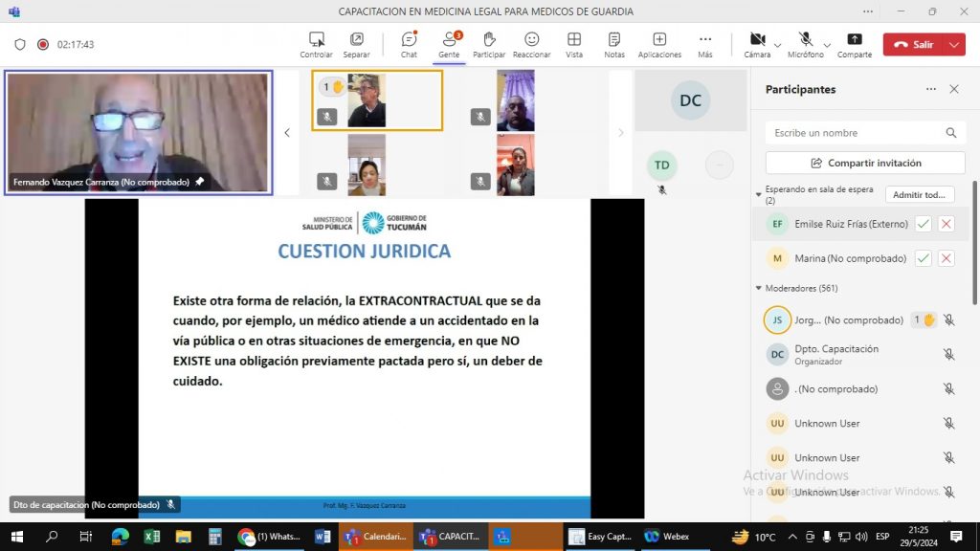Expand camera options dropdown arrow
Viewport: 980px width, 551px height.
[777, 45]
